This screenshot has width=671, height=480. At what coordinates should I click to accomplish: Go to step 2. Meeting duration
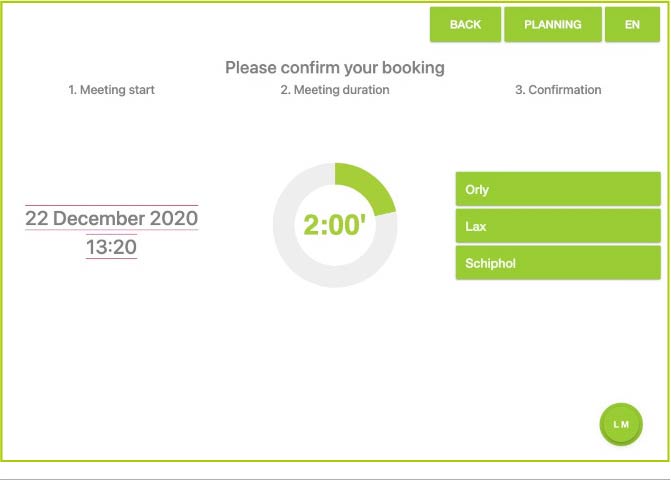[335, 90]
